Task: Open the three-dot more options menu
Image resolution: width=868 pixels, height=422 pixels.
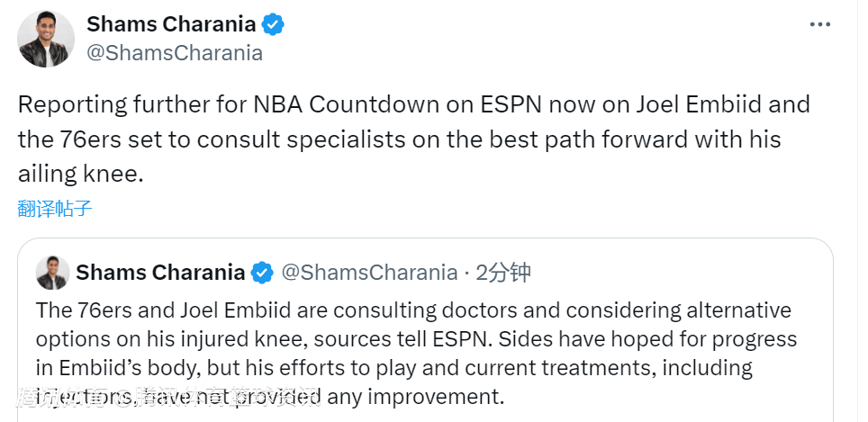Action: click(x=819, y=25)
